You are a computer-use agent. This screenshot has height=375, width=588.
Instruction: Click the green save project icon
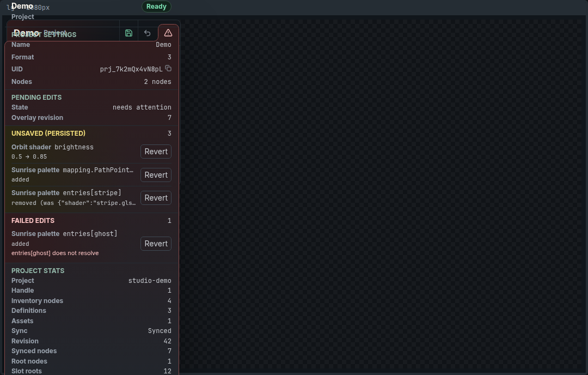pos(128,33)
